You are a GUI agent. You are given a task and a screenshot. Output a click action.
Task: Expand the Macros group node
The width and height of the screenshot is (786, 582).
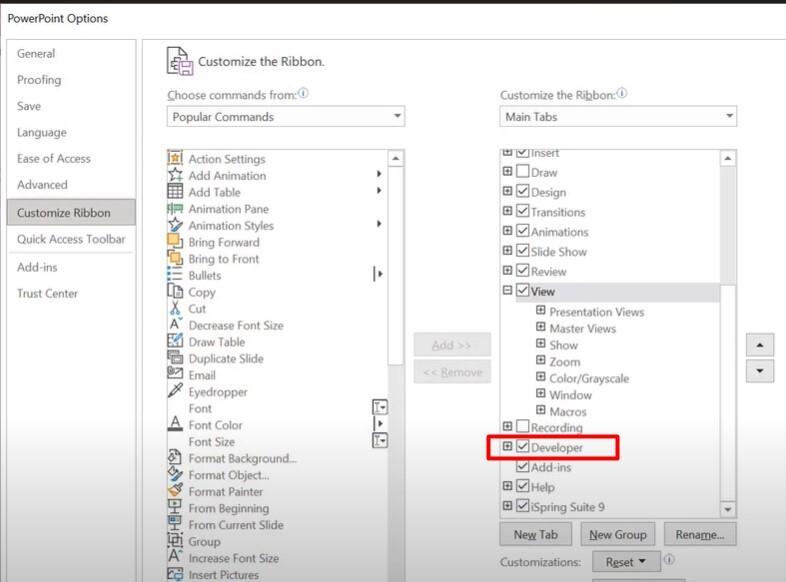(540, 410)
